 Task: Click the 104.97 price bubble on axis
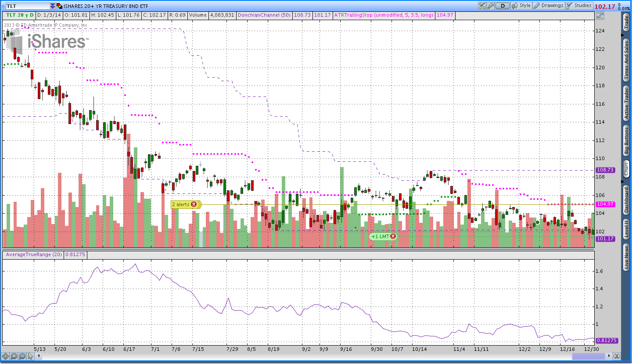point(606,204)
